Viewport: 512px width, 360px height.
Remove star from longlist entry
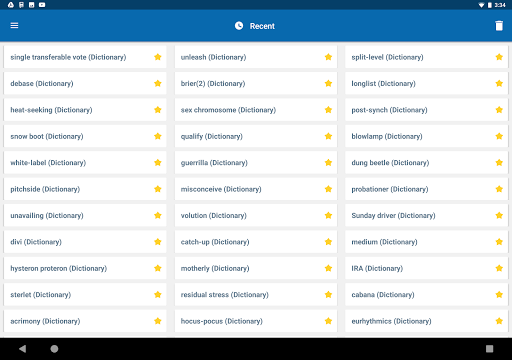(x=499, y=83)
